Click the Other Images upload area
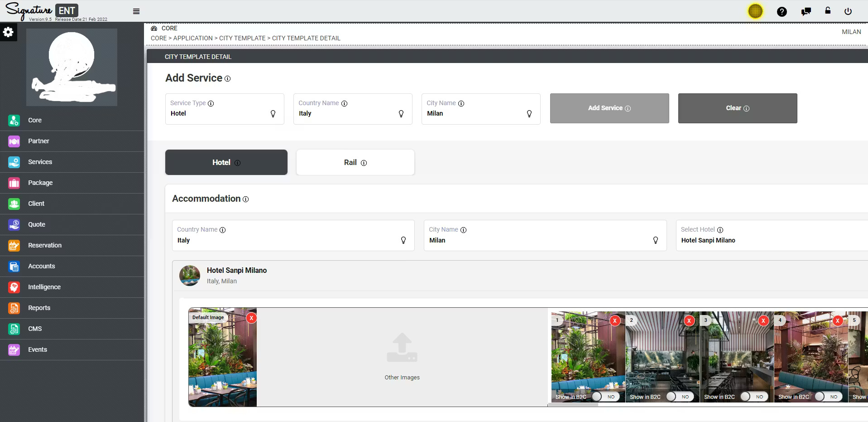 pos(402,356)
